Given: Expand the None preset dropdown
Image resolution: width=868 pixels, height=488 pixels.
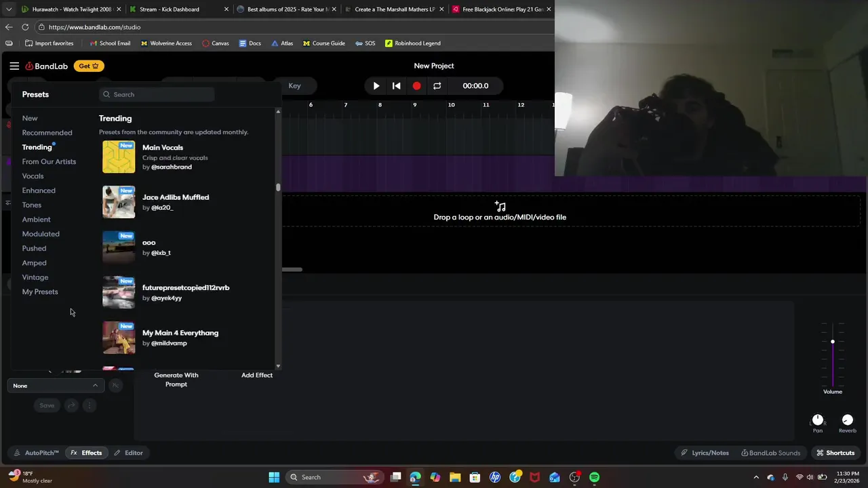Looking at the screenshot, I should point(56,386).
